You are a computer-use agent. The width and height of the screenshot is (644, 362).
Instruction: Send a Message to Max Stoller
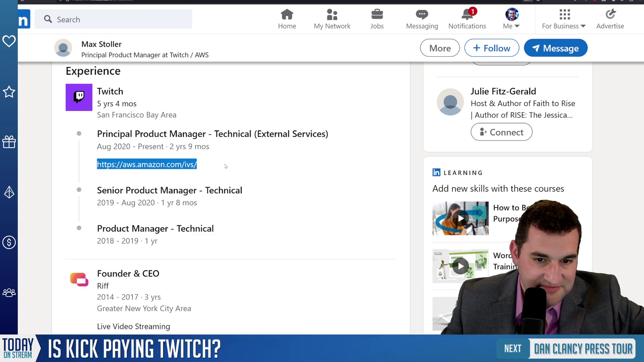click(x=555, y=48)
